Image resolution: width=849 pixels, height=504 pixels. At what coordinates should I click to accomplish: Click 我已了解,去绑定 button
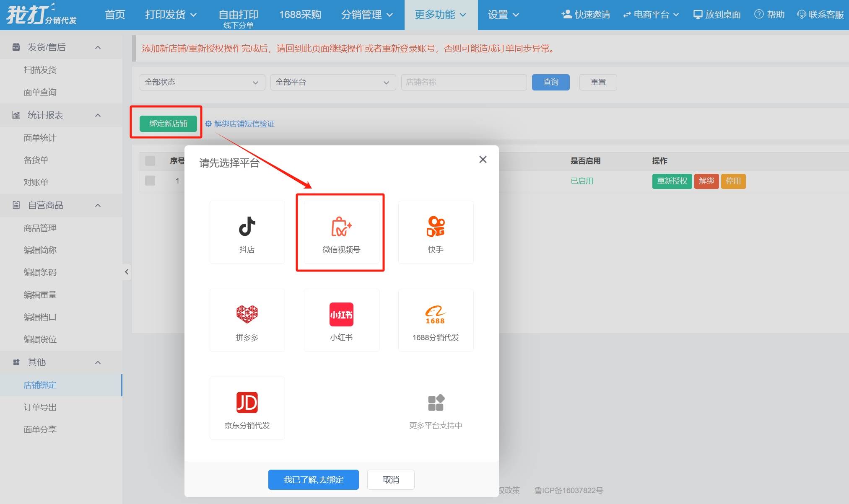314,480
